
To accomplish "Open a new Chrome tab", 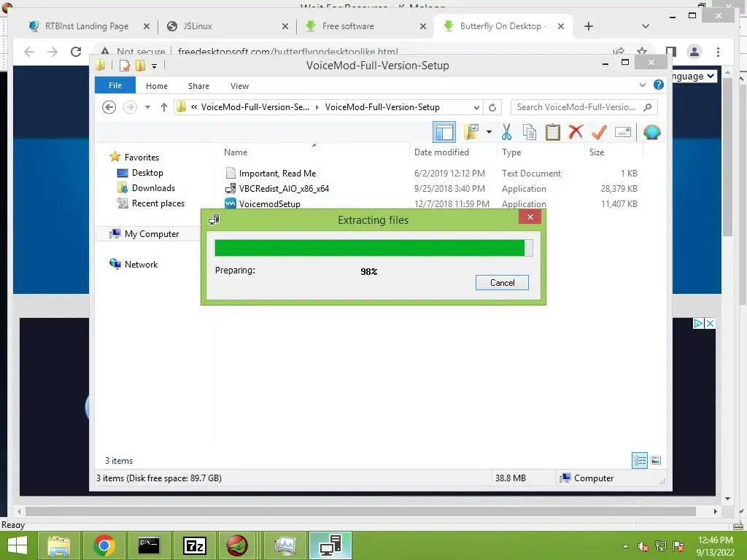I will click(x=589, y=26).
